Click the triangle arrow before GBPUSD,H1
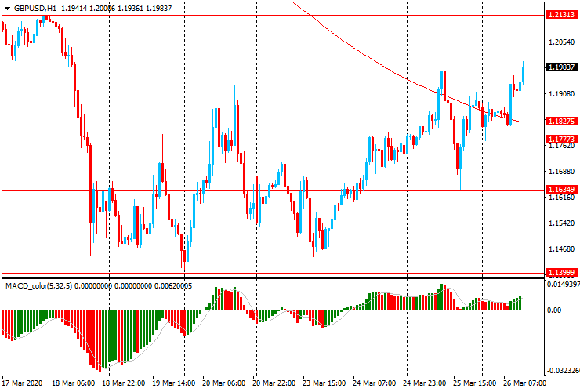Image resolution: width=580 pixels, height=392 pixels. 7,9
